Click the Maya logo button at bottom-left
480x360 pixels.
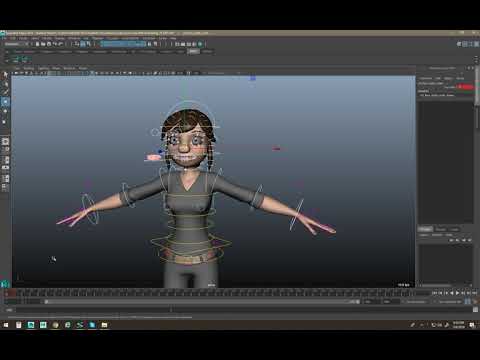[5, 284]
